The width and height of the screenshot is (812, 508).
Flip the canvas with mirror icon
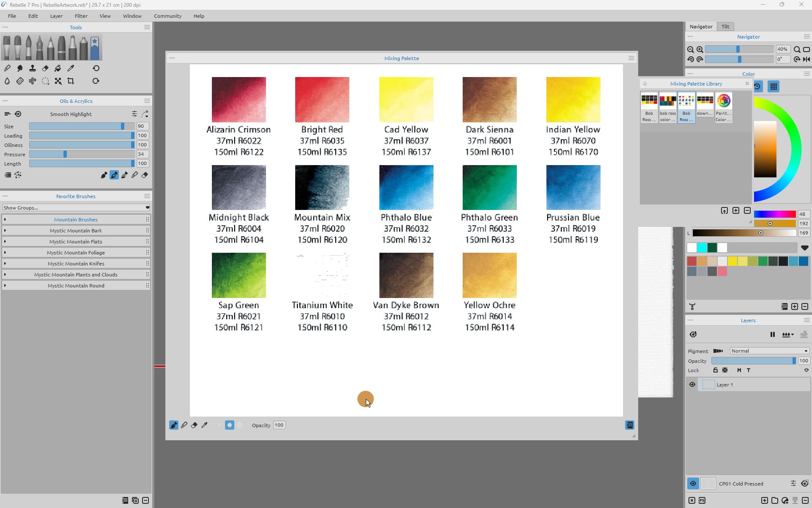(807, 59)
